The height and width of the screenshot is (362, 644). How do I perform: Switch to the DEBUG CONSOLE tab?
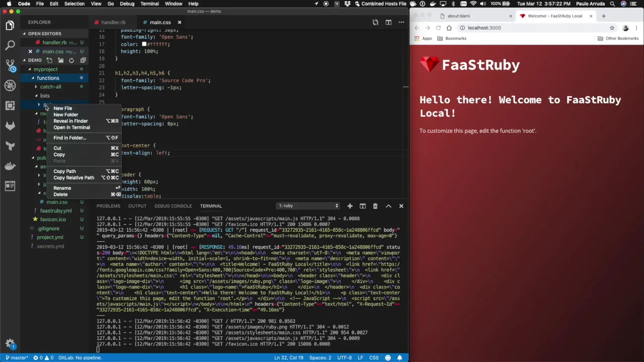point(173,206)
